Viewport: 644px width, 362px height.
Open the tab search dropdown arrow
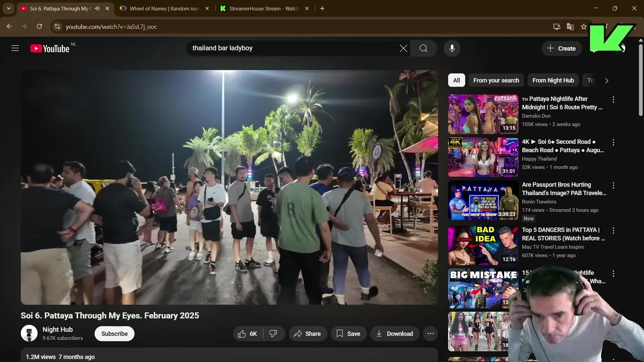coord(9,9)
